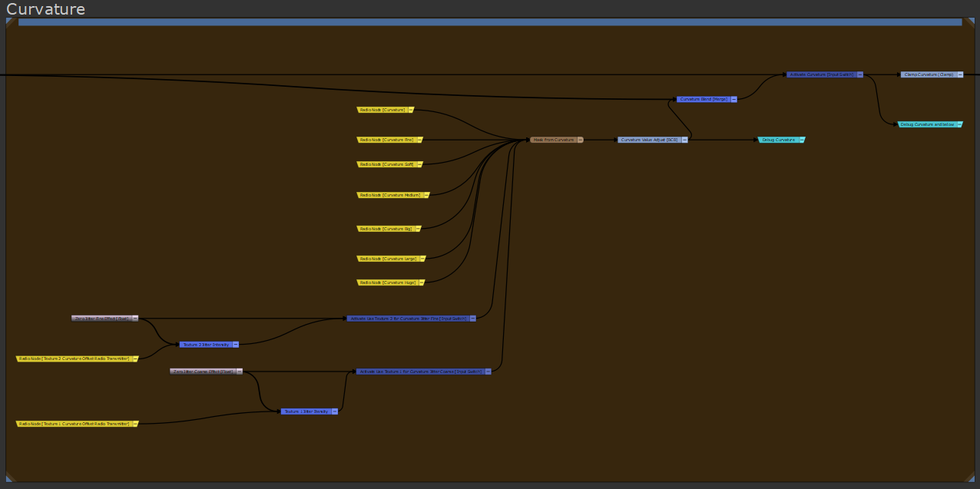The height and width of the screenshot is (489, 980).
Task: Select the Zero Jitter Coarse Offset float node
Action: (x=203, y=372)
